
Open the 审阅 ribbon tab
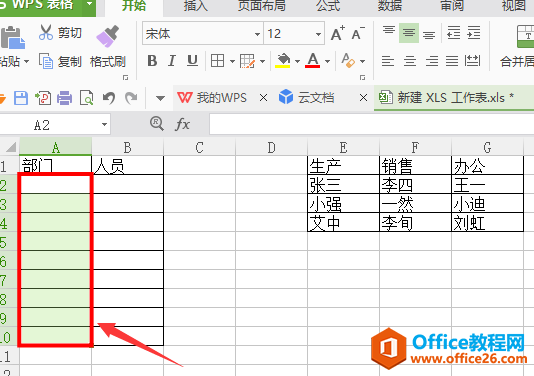[x=452, y=6]
